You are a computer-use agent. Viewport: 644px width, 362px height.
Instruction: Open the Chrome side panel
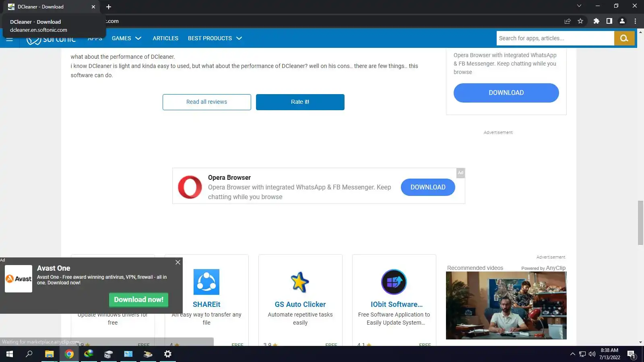[x=609, y=21]
